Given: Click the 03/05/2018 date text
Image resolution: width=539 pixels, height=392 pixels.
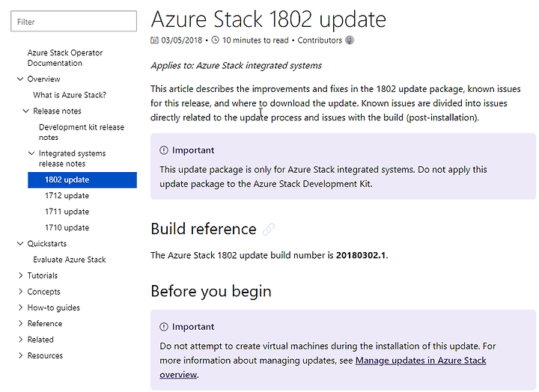Looking at the screenshot, I should click(181, 40).
